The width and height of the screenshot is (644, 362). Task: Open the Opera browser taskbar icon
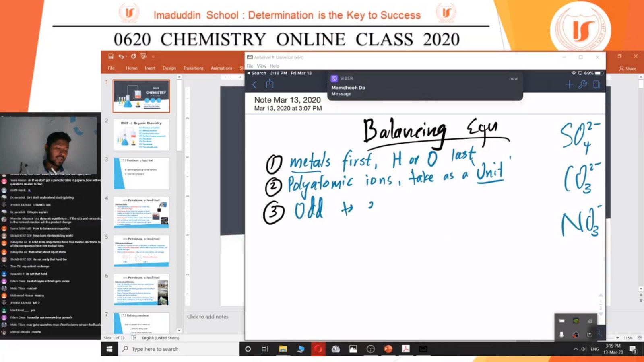[x=318, y=349]
